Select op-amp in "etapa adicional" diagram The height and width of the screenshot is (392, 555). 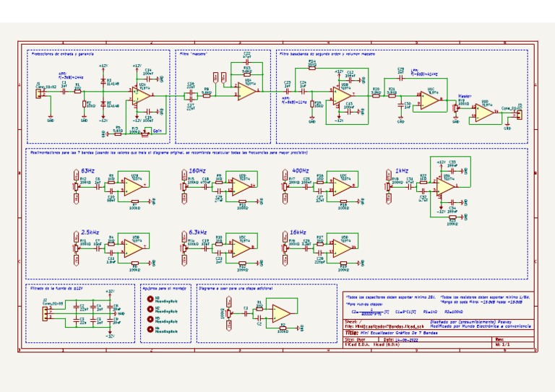click(x=281, y=313)
